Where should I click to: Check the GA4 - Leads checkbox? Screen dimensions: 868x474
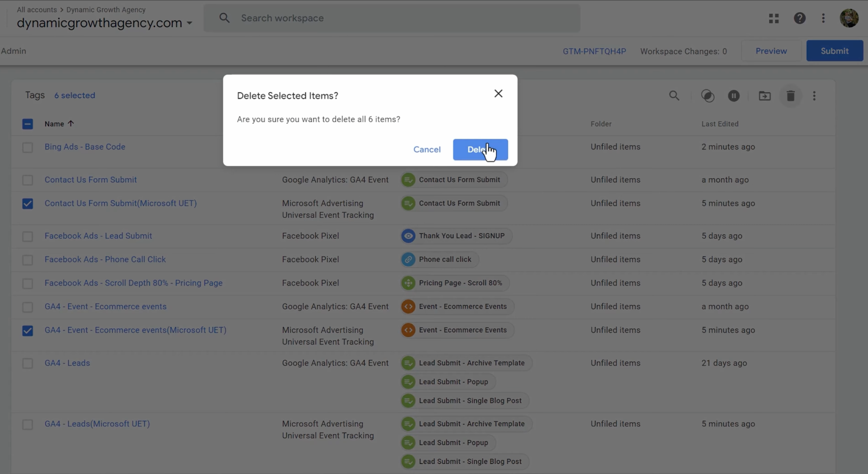click(x=28, y=363)
